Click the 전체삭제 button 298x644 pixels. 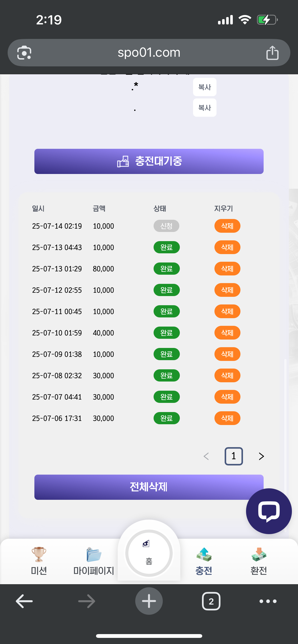149,487
